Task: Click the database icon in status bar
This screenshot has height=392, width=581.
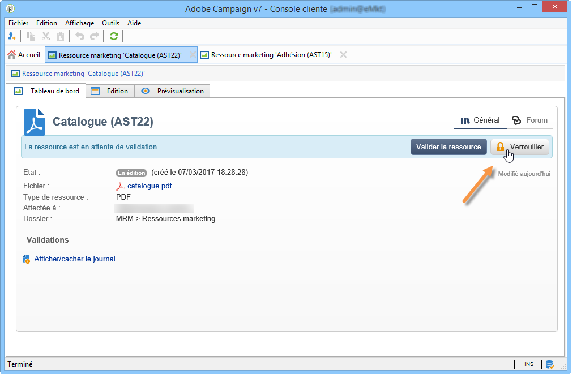Action: pos(550,365)
